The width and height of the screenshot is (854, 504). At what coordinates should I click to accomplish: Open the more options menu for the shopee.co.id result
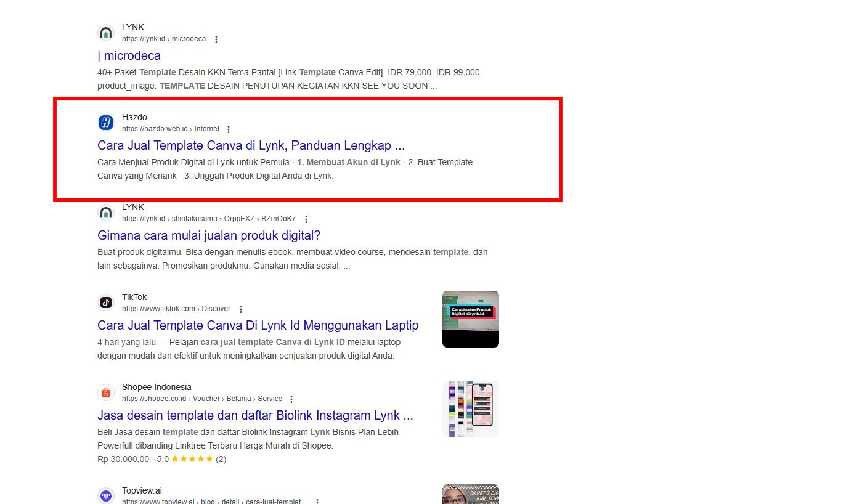point(291,399)
